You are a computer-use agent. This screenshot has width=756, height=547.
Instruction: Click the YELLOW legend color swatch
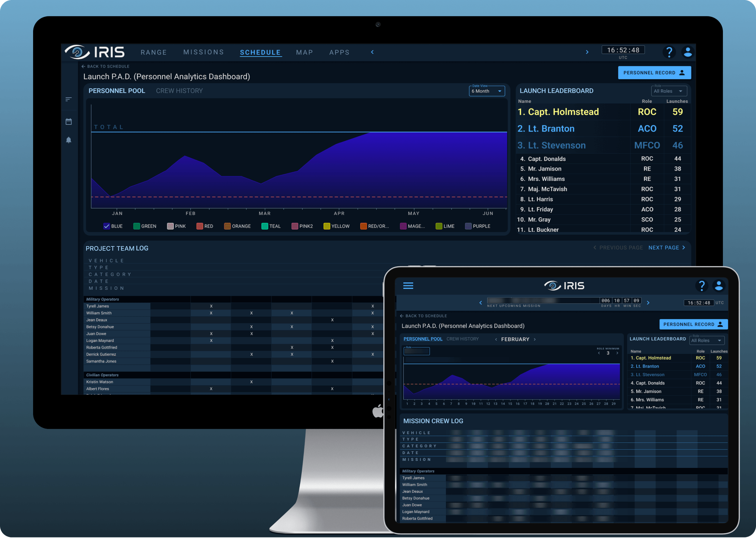coord(327,226)
